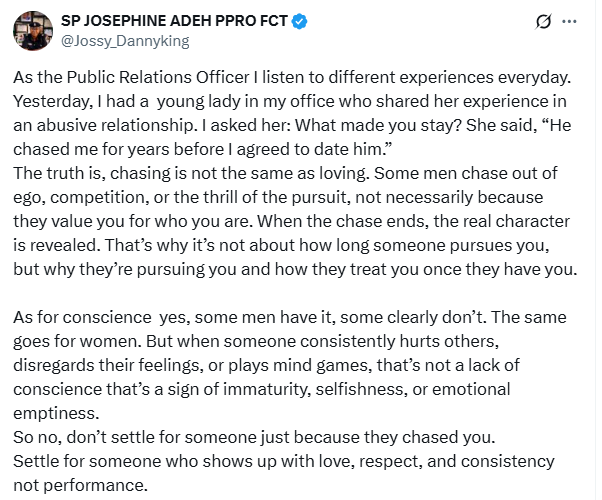Click the line starting "As the Public Relations Officer"
This screenshot has width=602, height=500.
[x=292, y=77]
